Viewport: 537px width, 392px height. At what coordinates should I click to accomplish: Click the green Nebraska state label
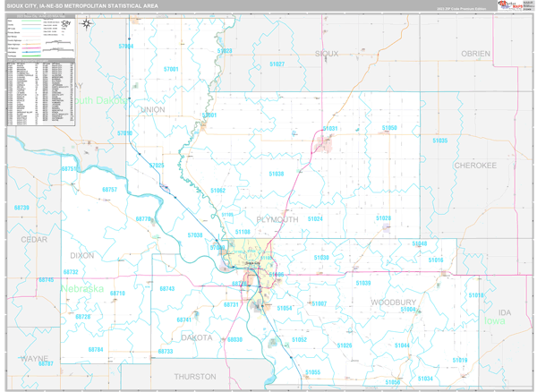tap(83, 290)
